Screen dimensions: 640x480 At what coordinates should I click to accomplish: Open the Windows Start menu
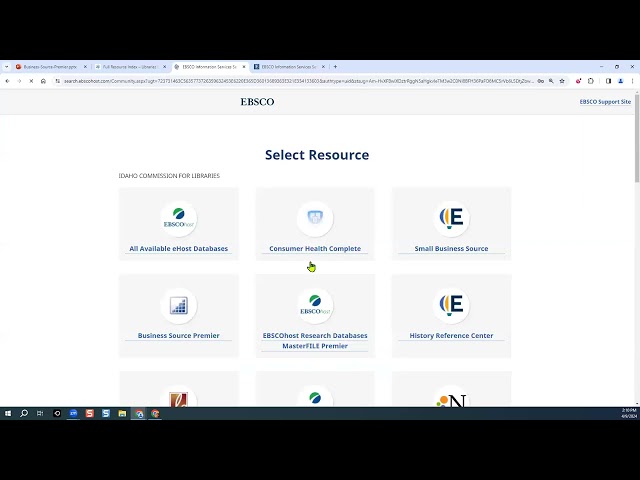point(8,413)
